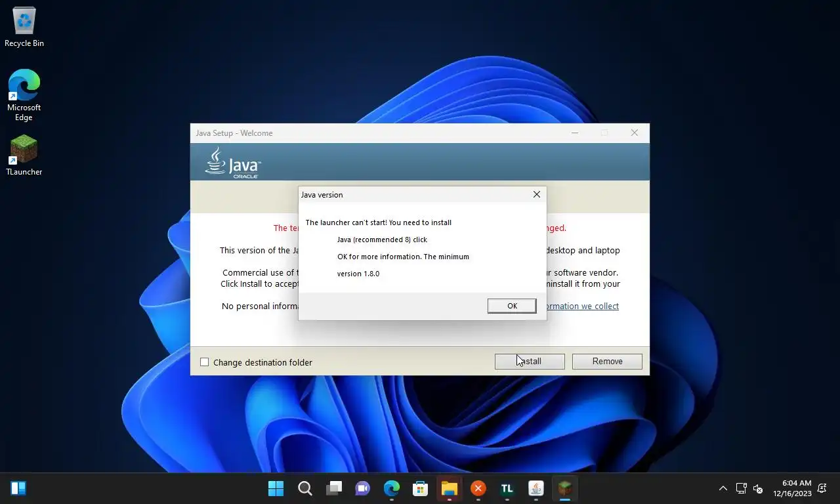The height and width of the screenshot is (504, 840).
Task: Switch to the Java installer taskbar icon
Action: [536, 488]
